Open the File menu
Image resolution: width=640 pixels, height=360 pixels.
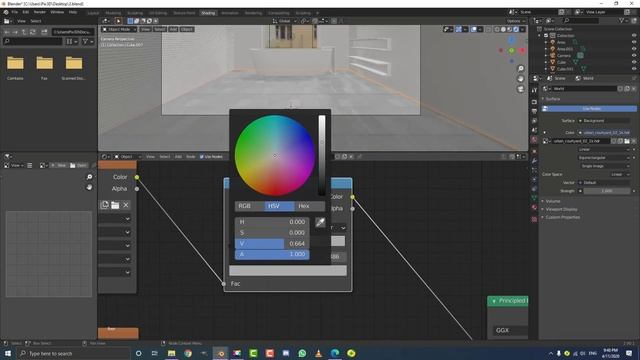coord(15,12)
